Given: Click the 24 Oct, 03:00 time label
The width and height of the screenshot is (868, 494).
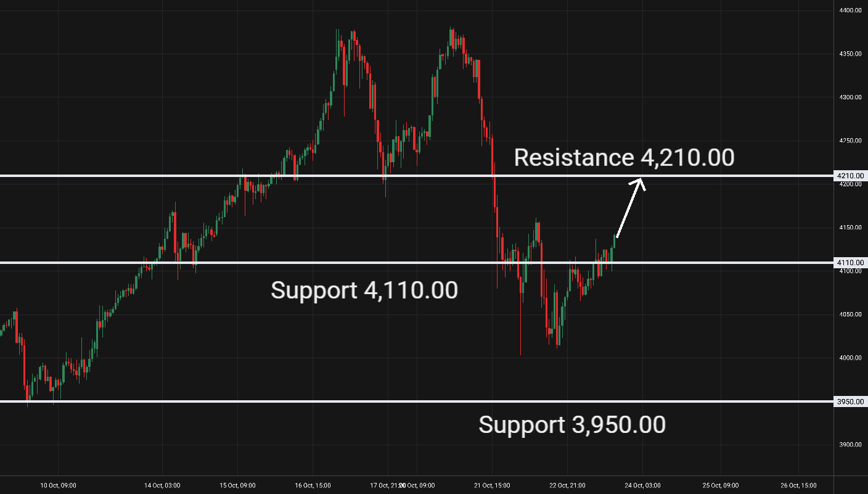Looking at the screenshot, I should (x=642, y=485).
